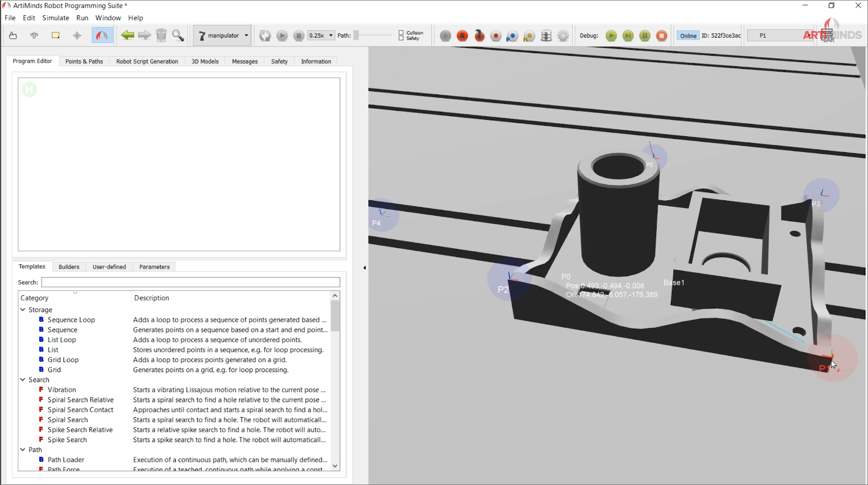Click the record point (red dot) icon

pyautogui.click(x=496, y=35)
